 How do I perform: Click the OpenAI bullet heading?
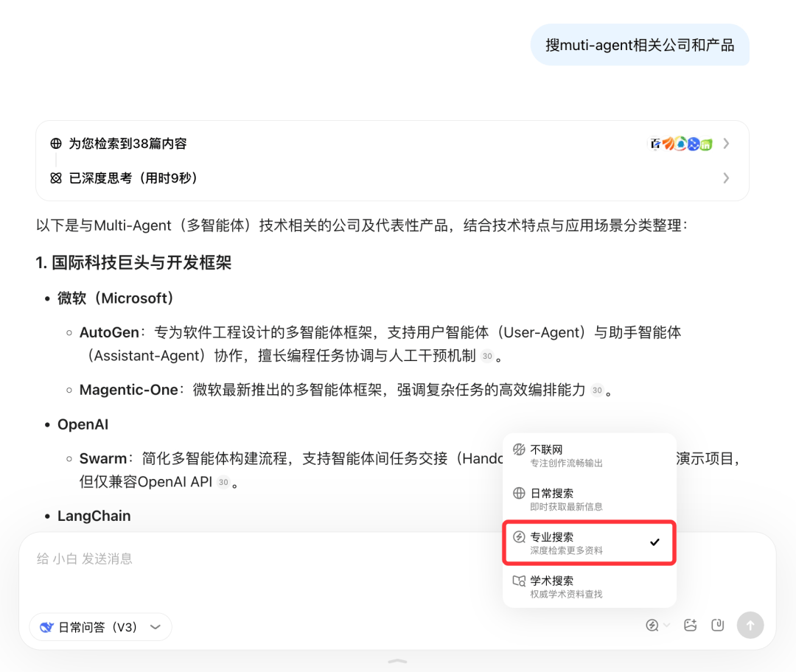pyautogui.click(x=83, y=424)
